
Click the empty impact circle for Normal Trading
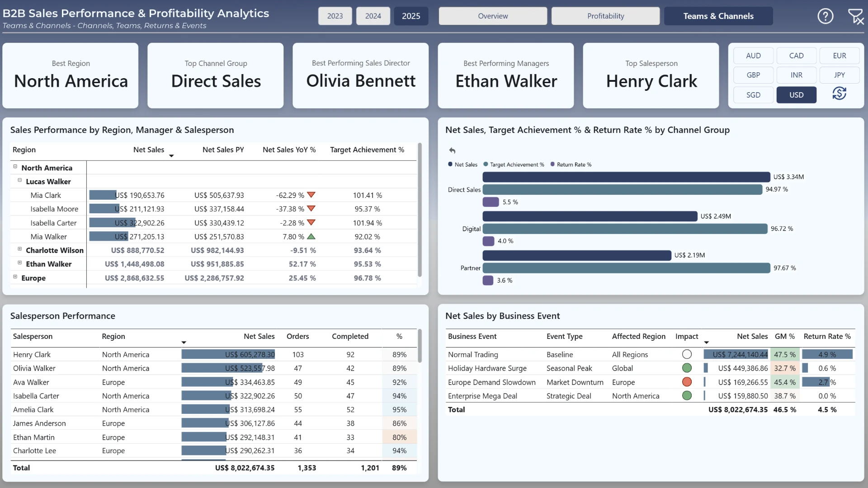tap(687, 354)
